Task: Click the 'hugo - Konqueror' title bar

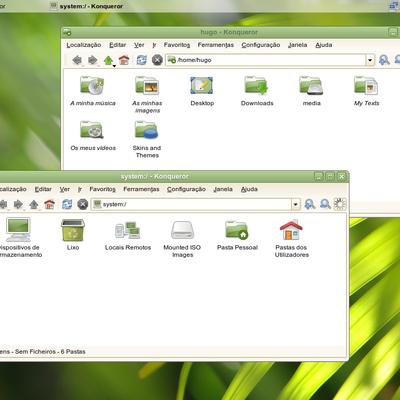Action: click(229, 32)
